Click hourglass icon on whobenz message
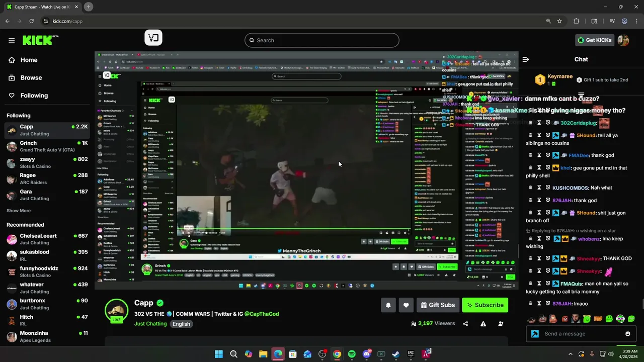 [x=539, y=239]
